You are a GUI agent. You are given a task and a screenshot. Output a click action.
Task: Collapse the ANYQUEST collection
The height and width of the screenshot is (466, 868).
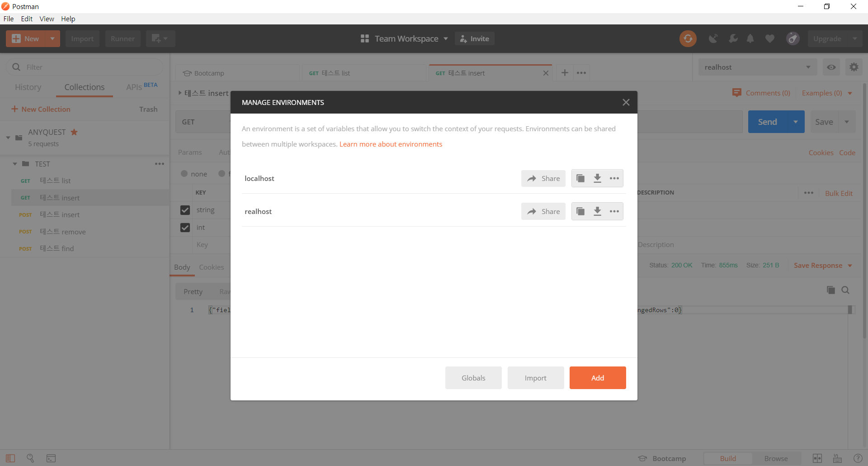(8, 138)
